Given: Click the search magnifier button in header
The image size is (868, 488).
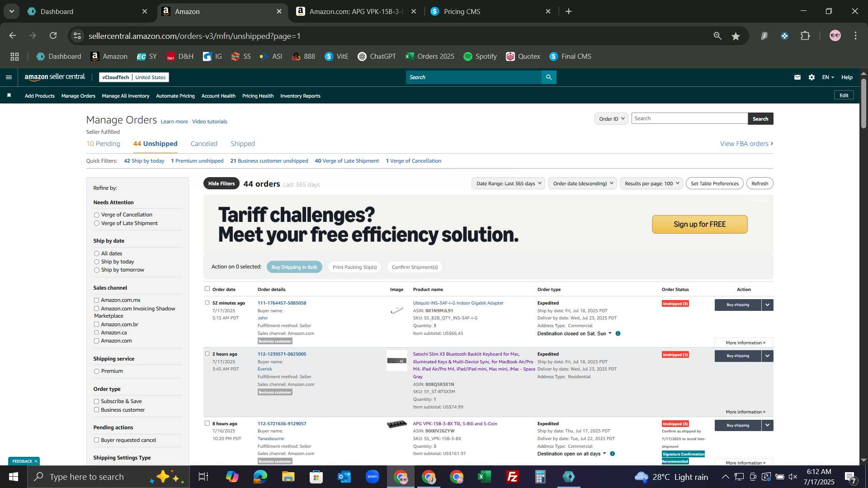Looking at the screenshot, I should point(549,77).
